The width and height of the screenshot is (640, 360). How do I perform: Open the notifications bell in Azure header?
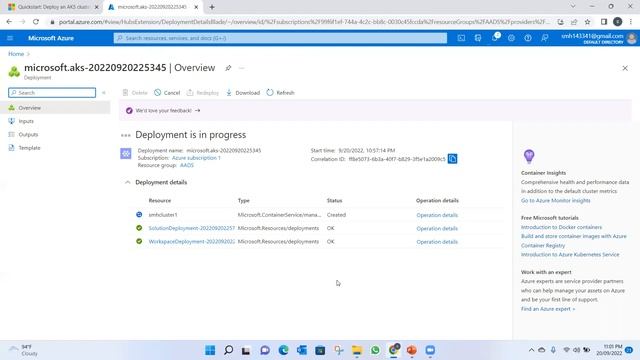[495, 38]
